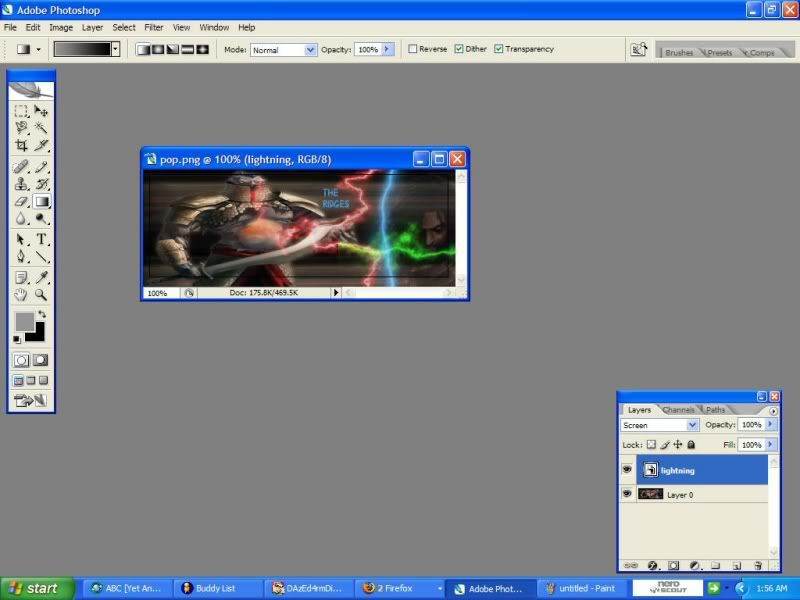Open the tool preset picker arrow

tap(38, 49)
